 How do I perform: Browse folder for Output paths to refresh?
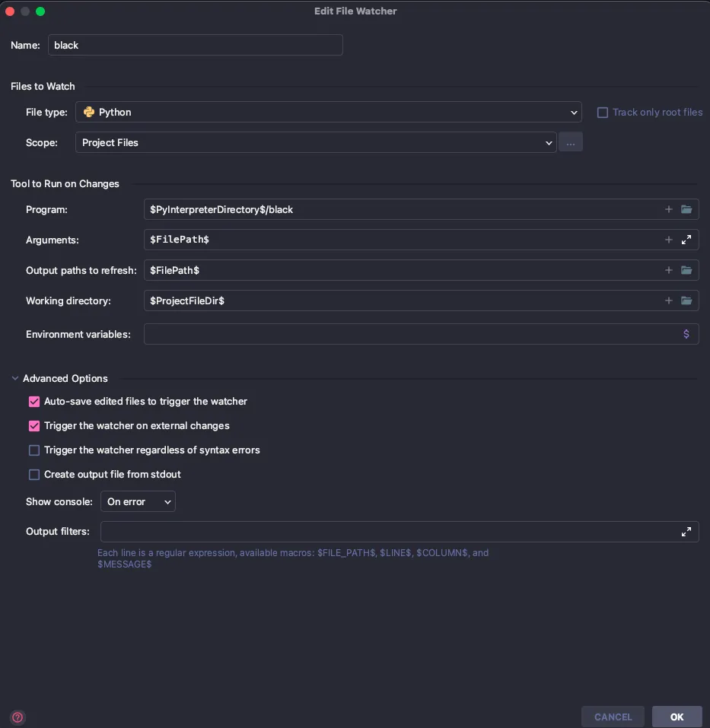click(x=686, y=270)
